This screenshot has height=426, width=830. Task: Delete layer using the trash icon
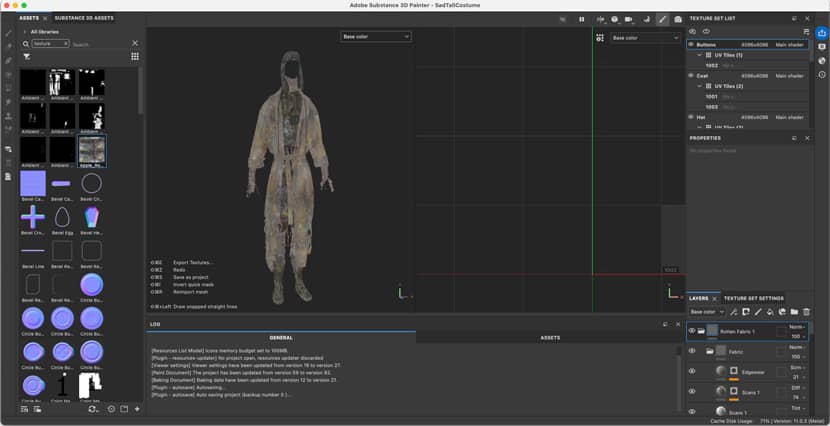click(x=806, y=312)
